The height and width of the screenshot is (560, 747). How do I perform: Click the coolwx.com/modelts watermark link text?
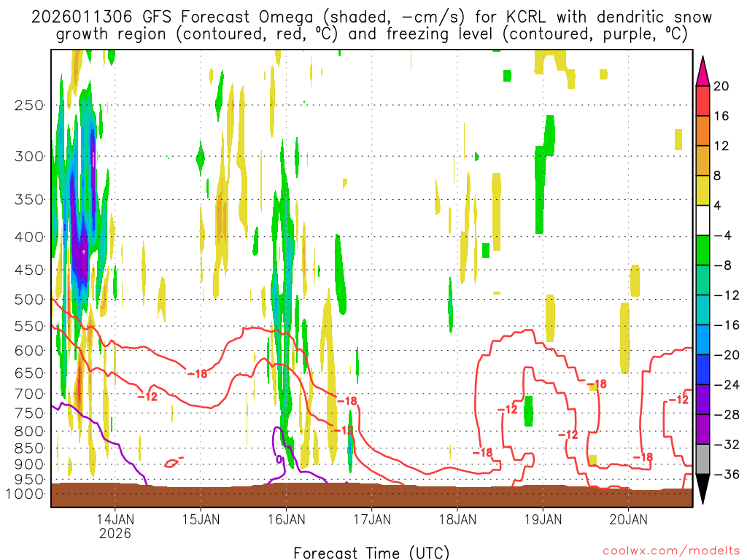671,551
